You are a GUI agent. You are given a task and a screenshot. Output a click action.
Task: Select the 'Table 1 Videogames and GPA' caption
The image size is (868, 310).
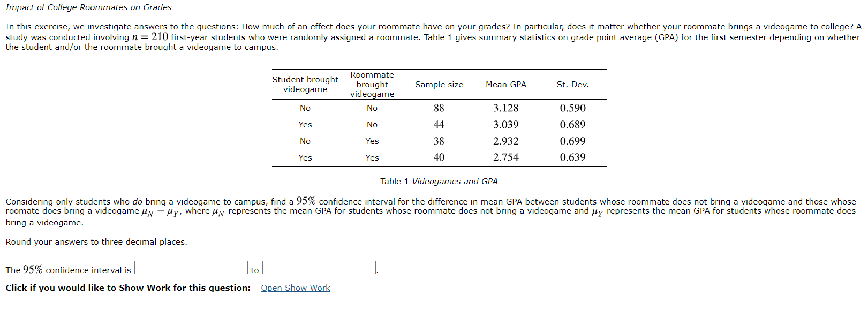[x=439, y=182]
